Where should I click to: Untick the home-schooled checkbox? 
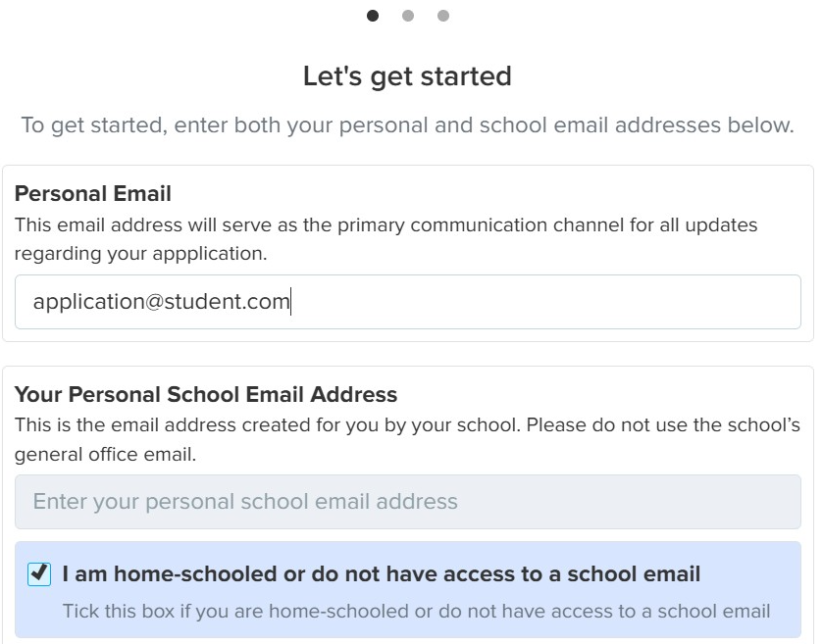[39, 574]
